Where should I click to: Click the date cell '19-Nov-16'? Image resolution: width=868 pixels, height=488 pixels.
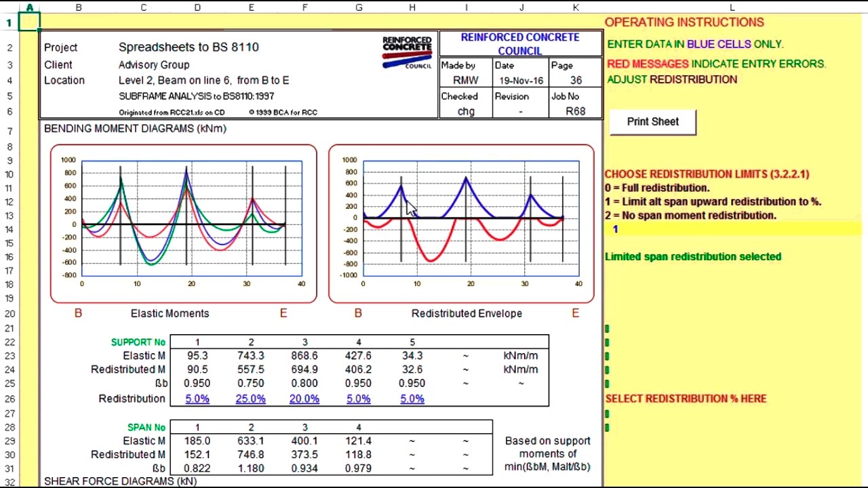[521, 81]
